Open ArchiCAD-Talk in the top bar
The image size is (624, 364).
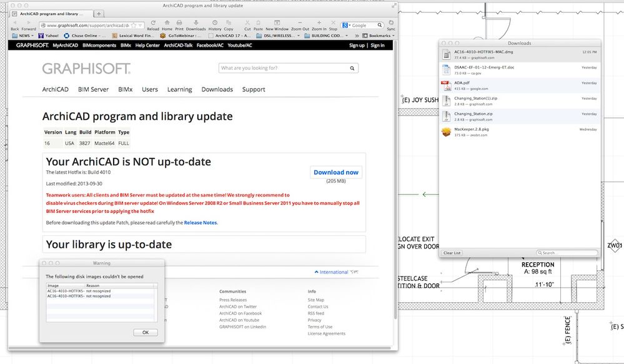(178, 46)
